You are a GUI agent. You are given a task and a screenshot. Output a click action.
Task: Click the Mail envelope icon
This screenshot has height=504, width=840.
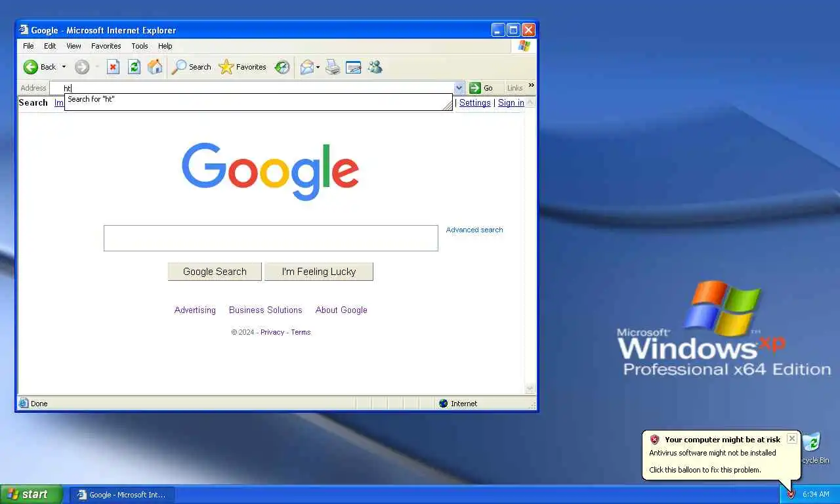coord(306,67)
